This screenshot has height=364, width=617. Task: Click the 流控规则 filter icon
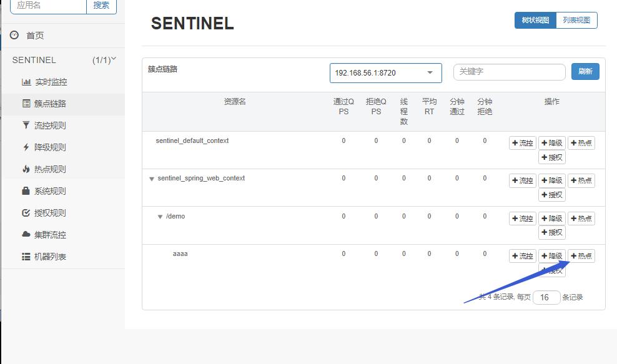pos(26,125)
